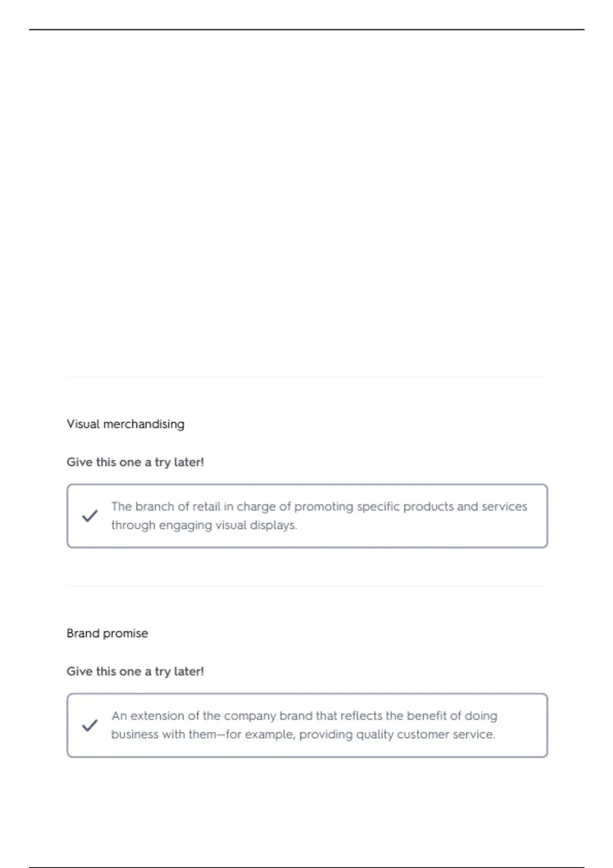Screen dimensions: 613x868
Task: Click the checkmark beside the Brand promise definition
Action: [90, 725]
